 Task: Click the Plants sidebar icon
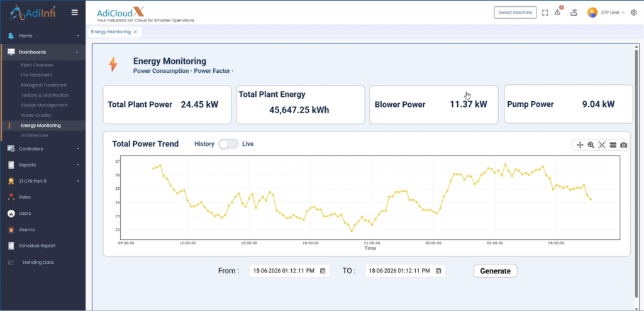coord(11,36)
